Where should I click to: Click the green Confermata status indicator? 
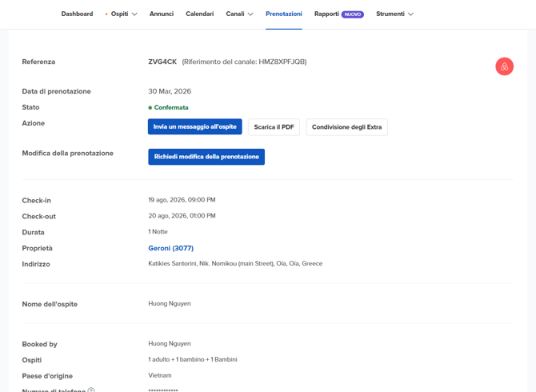150,107
